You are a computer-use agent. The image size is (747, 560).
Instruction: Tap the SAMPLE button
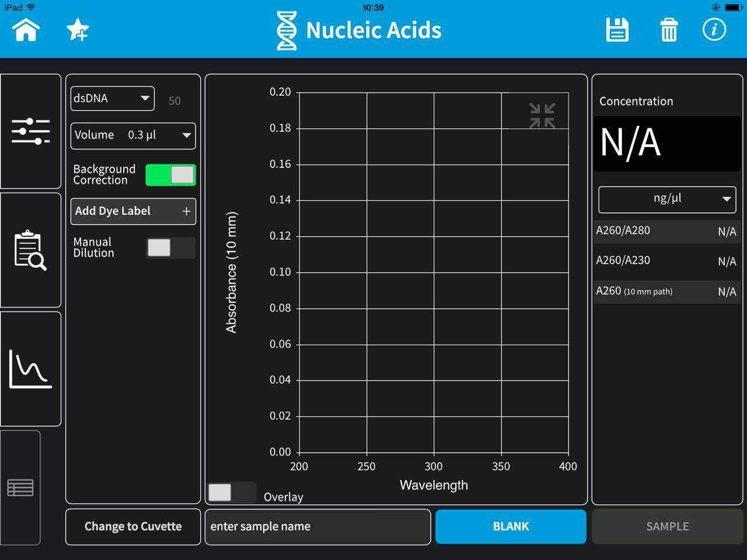coord(668,527)
